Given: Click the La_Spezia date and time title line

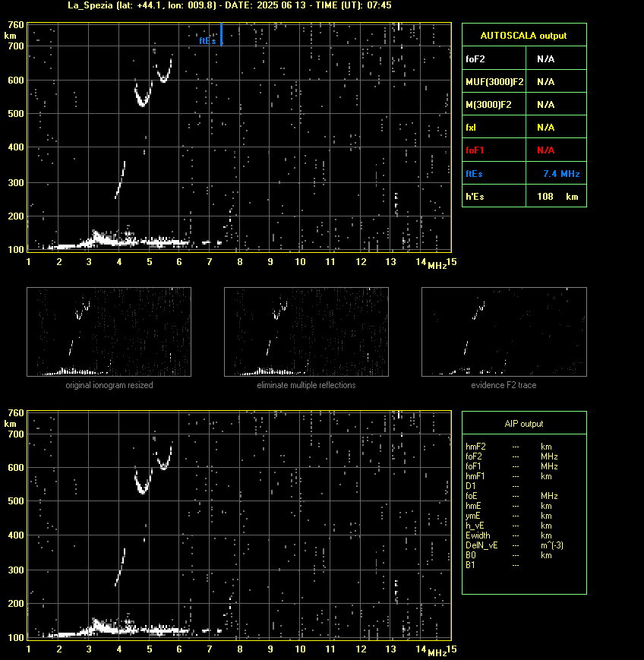Looking at the screenshot, I should click(x=229, y=5).
